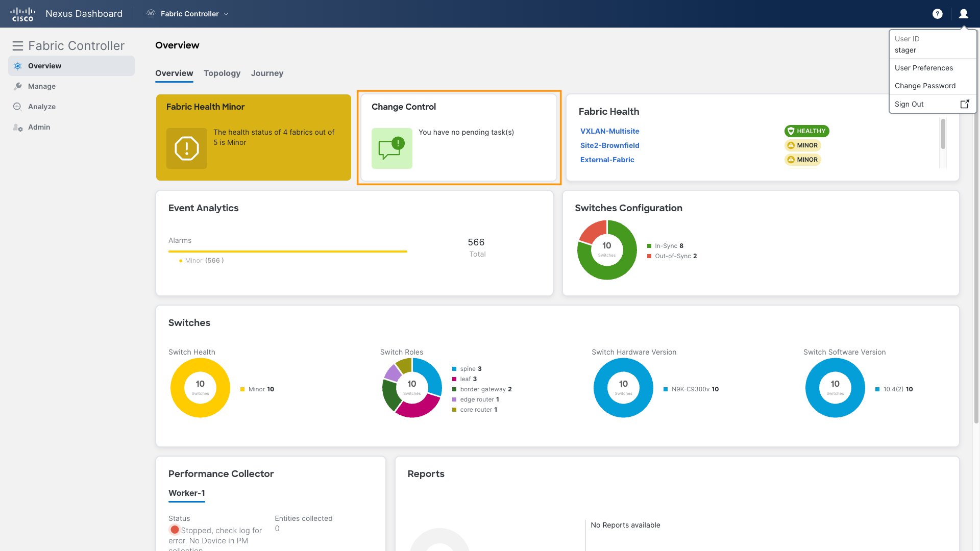The width and height of the screenshot is (980, 551).
Task: Click the 'stager' user ID text
Action: click(905, 50)
